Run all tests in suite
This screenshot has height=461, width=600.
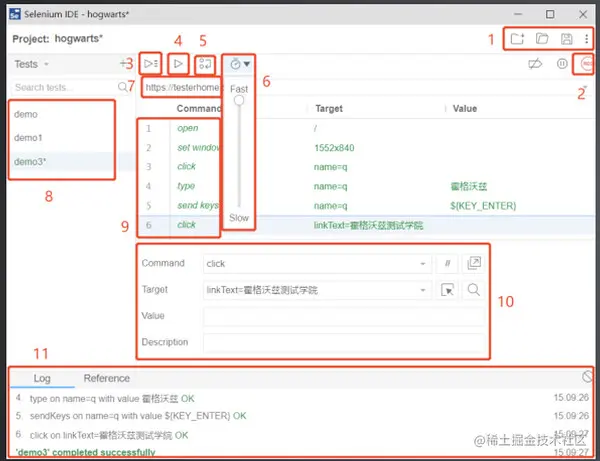[151, 64]
